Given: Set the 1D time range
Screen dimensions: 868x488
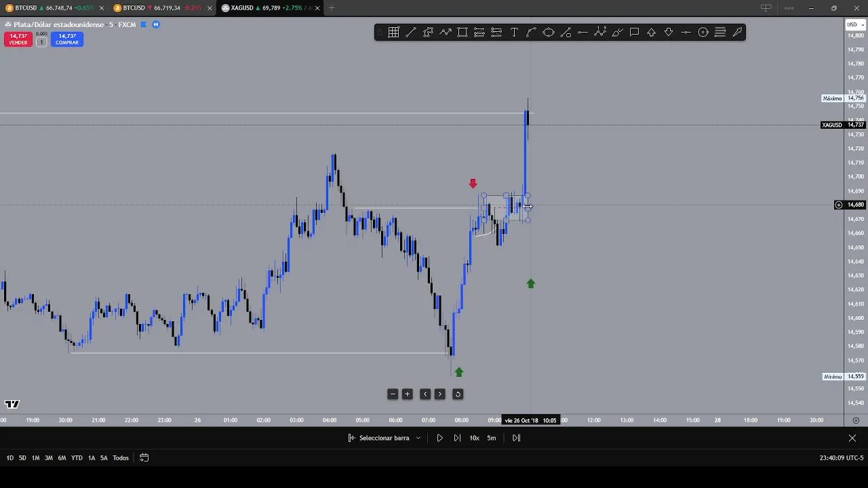Looking at the screenshot, I should 10,458.
